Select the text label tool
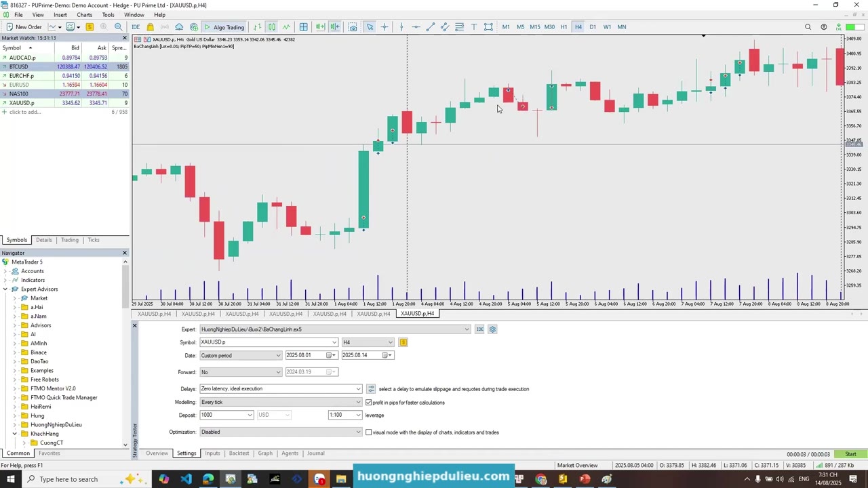This screenshot has width=868, height=488. click(x=474, y=27)
